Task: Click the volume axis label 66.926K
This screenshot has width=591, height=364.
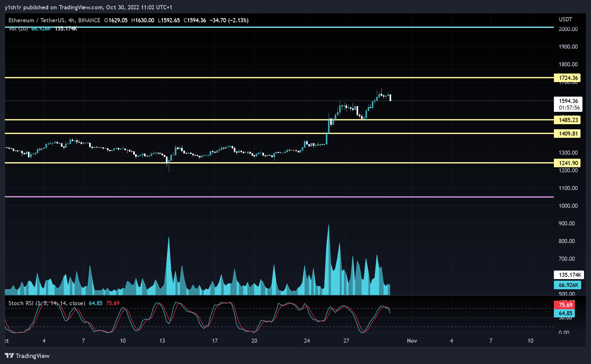Action: tap(568, 285)
